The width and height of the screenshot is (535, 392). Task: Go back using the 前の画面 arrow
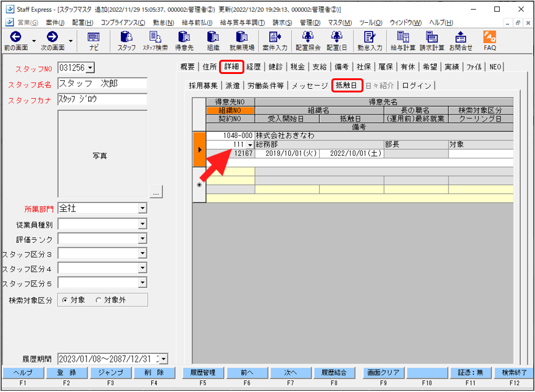[16, 40]
